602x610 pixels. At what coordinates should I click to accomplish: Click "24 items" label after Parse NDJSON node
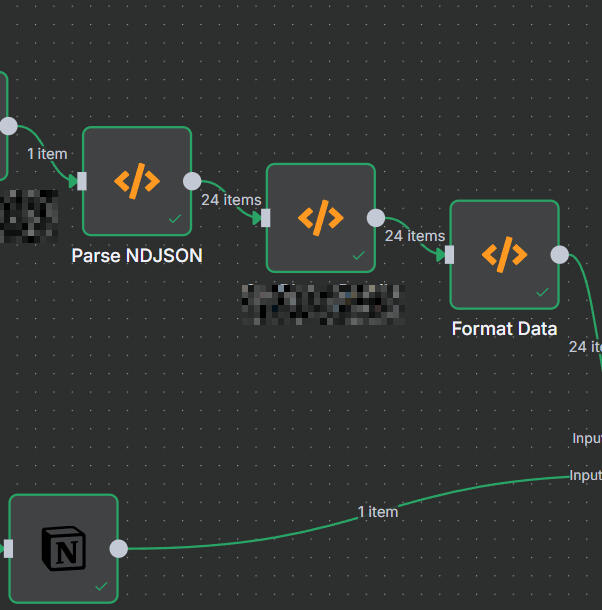point(230,200)
